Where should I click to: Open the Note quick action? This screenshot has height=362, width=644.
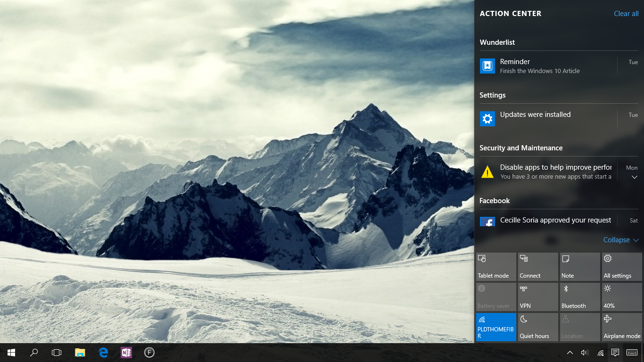(580, 267)
